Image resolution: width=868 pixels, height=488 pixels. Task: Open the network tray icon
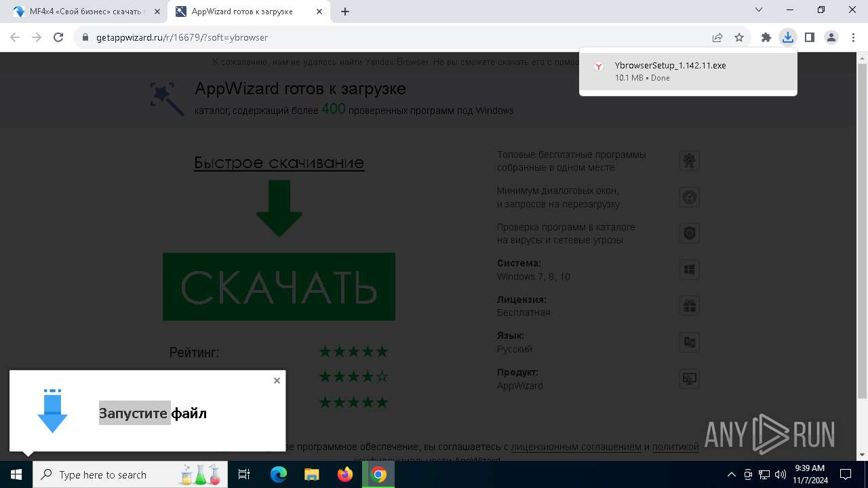point(764,474)
